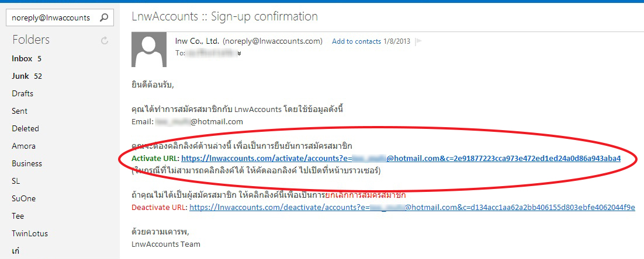The image size is (644, 259).
Task: Open the Deleted folder
Action: pyautogui.click(x=26, y=129)
